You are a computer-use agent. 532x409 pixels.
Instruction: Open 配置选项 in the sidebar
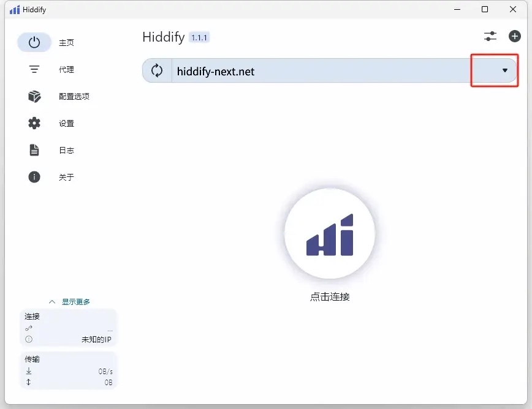pos(74,97)
